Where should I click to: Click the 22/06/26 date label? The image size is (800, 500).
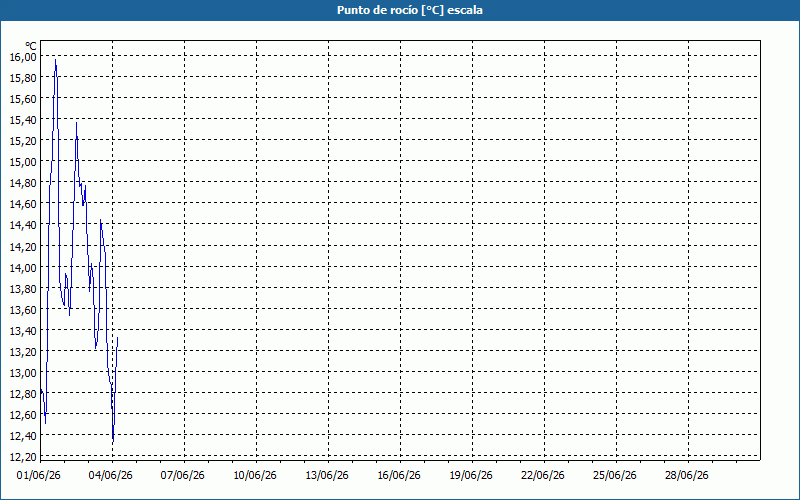pyautogui.click(x=542, y=476)
